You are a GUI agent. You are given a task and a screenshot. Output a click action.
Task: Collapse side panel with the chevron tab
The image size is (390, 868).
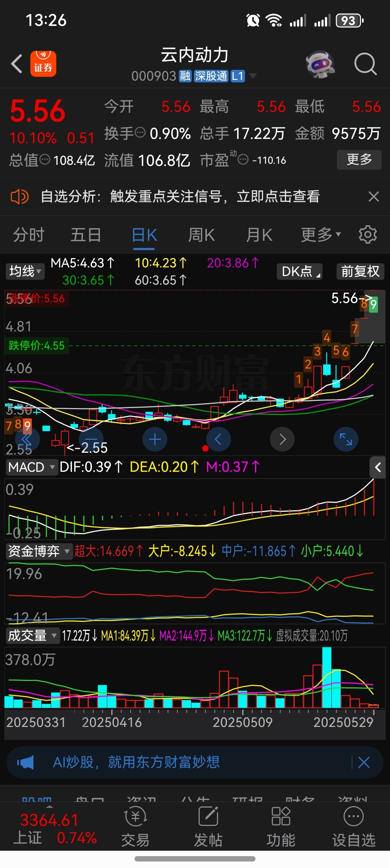click(x=378, y=467)
